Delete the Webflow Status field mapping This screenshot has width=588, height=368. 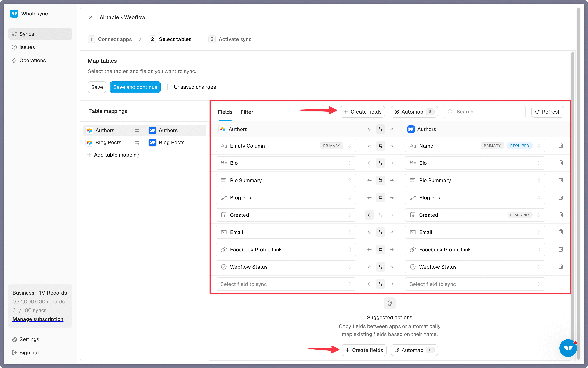click(x=561, y=266)
